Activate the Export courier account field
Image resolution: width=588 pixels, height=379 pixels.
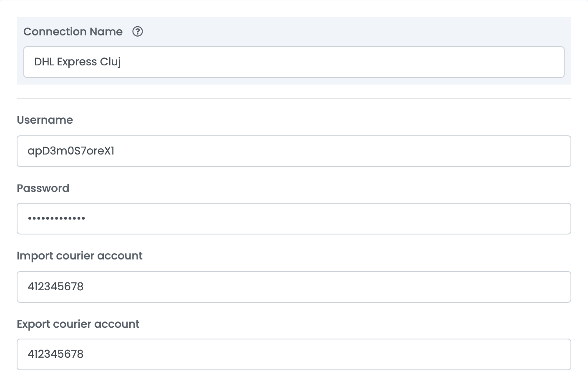pyautogui.click(x=294, y=354)
